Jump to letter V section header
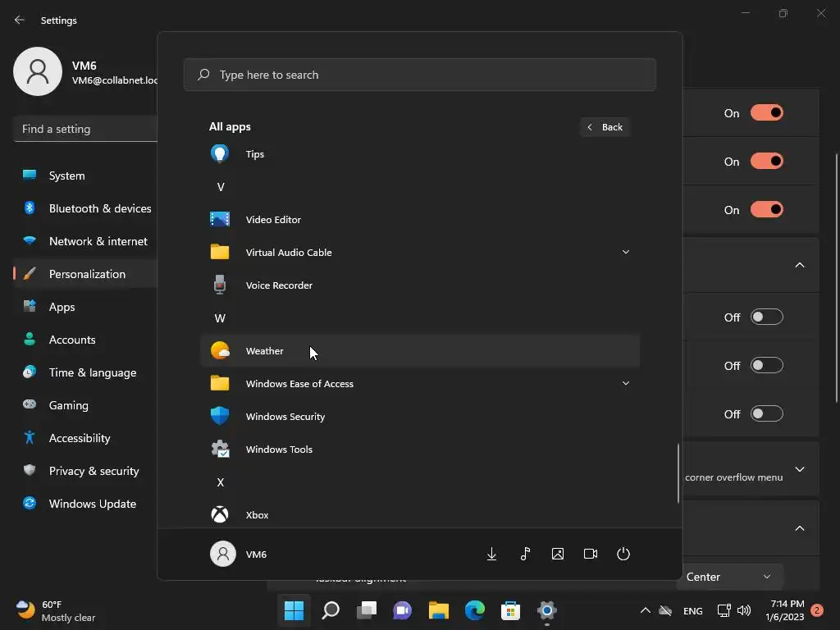Screen dimensions: 840x630 point(220,187)
